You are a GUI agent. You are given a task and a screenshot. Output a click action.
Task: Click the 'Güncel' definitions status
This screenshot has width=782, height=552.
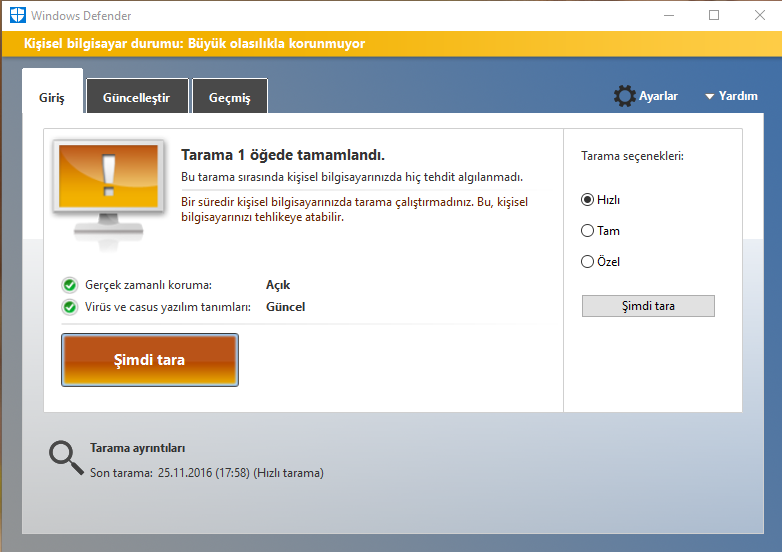point(285,307)
